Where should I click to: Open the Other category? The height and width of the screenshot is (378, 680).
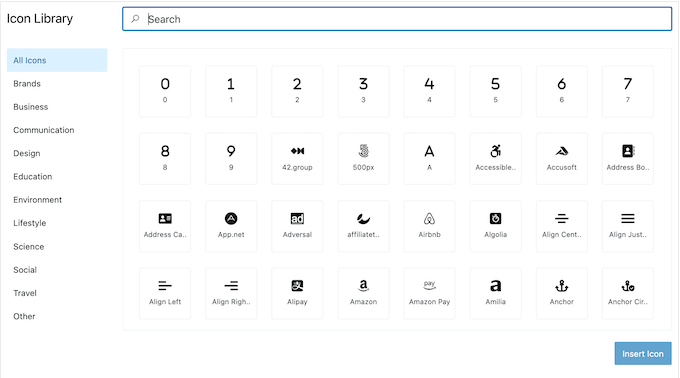click(x=57, y=316)
